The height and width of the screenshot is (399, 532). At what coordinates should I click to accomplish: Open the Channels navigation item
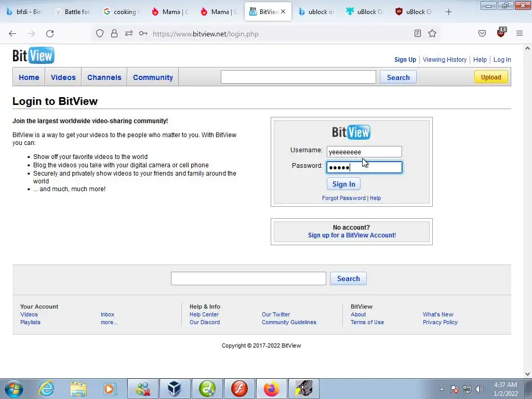(104, 77)
